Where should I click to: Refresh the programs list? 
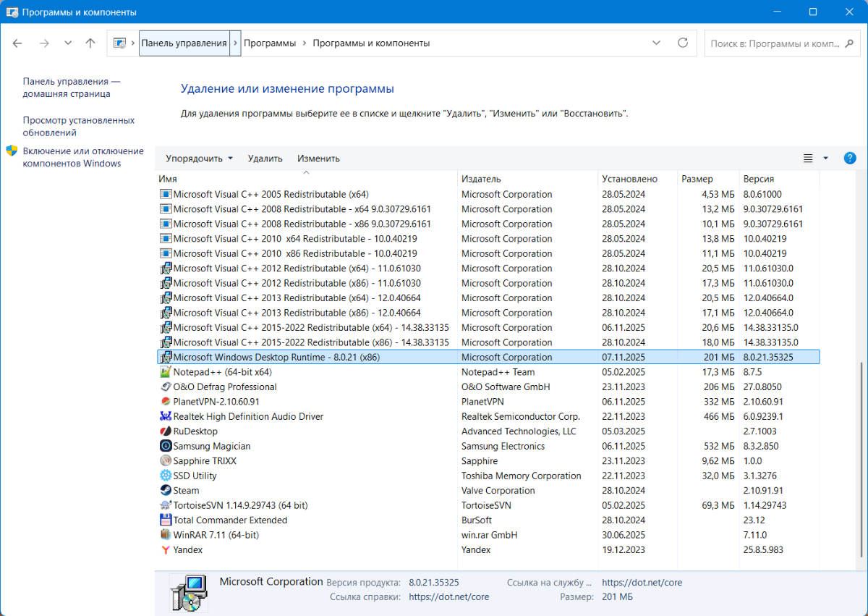click(x=682, y=43)
